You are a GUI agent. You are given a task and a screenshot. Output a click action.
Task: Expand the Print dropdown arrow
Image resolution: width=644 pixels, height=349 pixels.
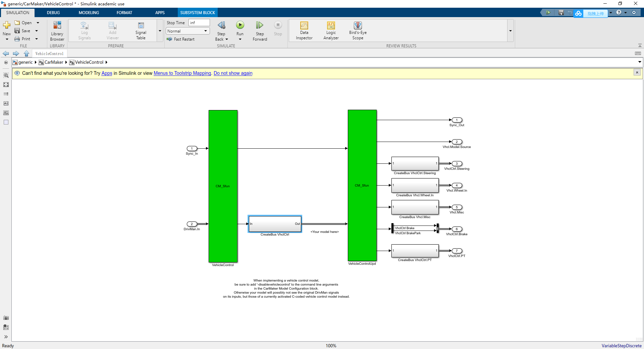pyautogui.click(x=37, y=39)
